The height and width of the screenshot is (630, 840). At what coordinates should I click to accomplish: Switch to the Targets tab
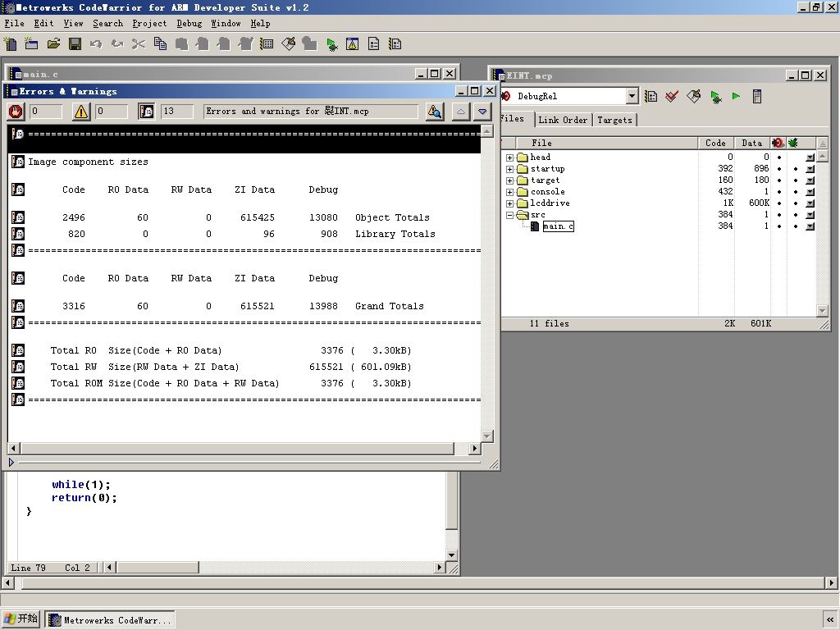(614, 120)
